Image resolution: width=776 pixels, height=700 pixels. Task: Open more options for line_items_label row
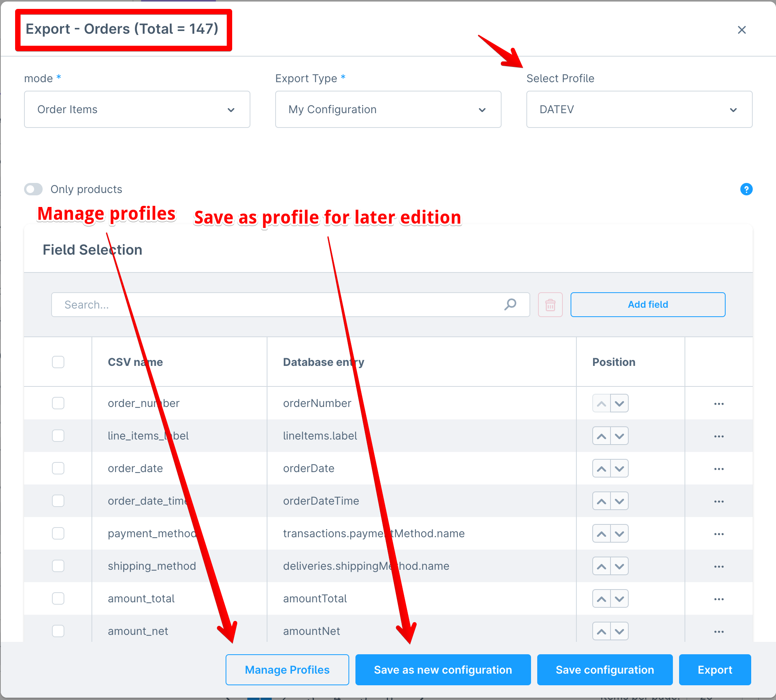pos(719,436)
